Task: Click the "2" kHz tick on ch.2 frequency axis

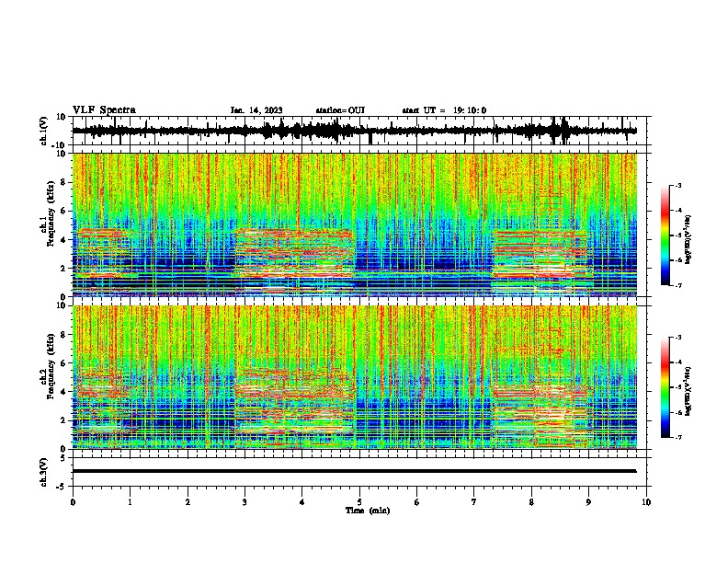Action: pos(63,420)
